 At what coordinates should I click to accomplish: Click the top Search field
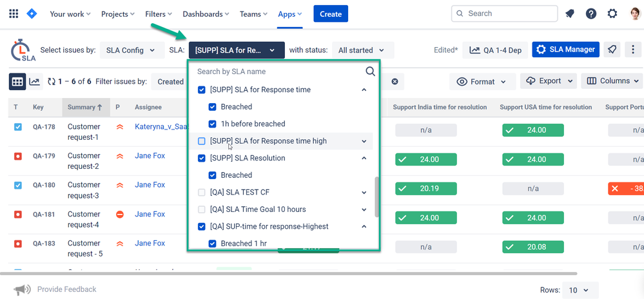click(504, 14)
